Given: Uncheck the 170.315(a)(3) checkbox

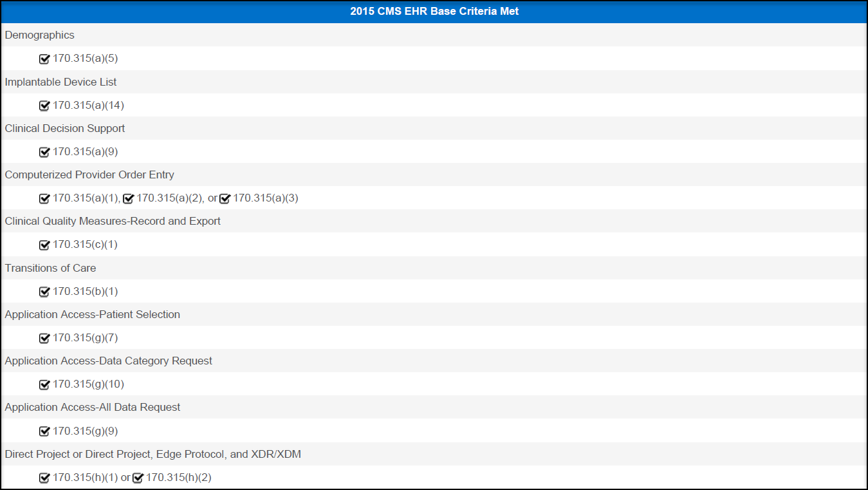Looking at the screenshot, I should pyautogui.click(x=225, y=198).
